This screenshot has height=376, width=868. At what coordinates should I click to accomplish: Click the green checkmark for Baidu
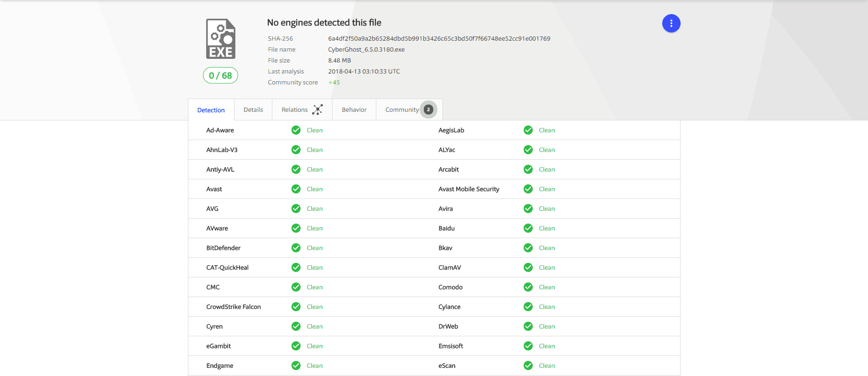tap(528, 228)
